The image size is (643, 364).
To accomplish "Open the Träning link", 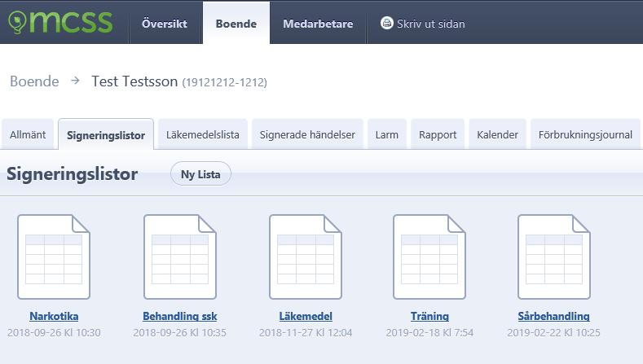I will click(429, 316).
